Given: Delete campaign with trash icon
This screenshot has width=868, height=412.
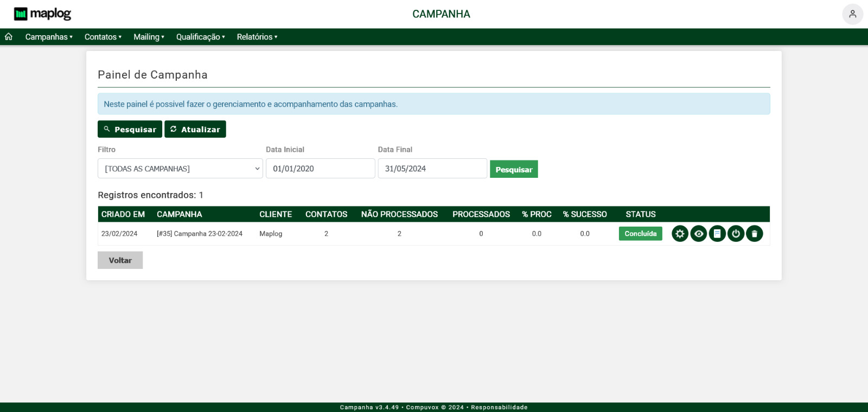Looking at the screenshot, I should point(754,234).
